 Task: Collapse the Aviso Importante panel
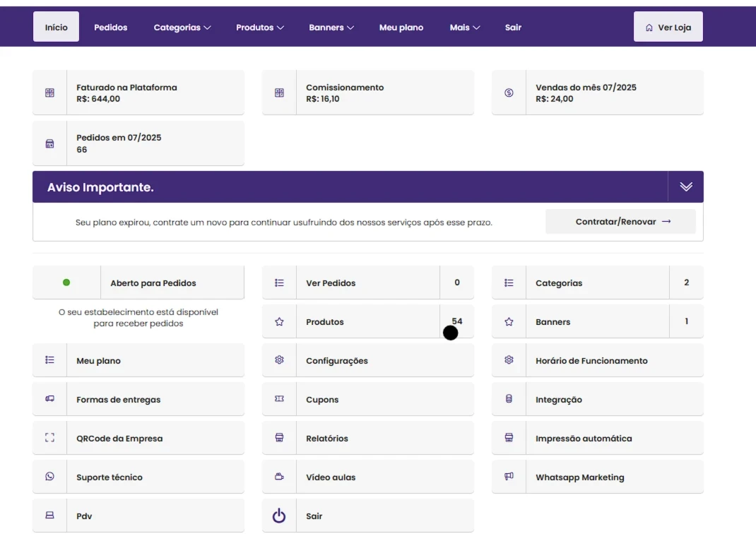click(685, 186)
